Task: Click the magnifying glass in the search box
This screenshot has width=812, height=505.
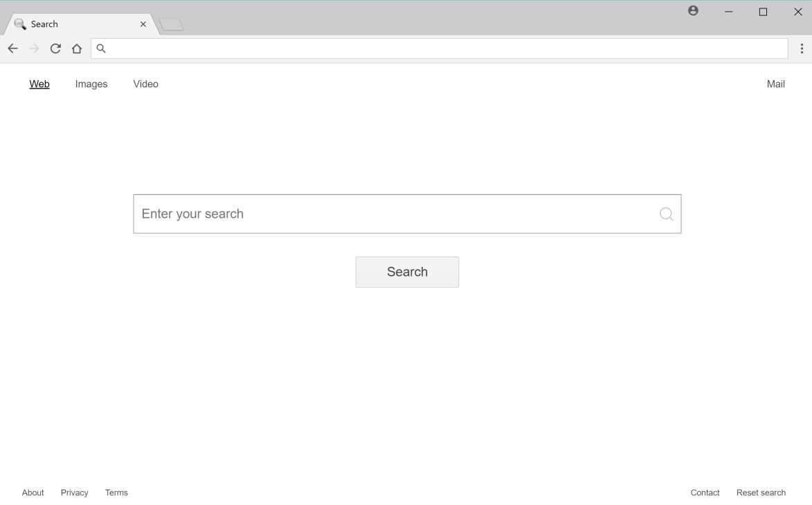Action: [665, 214]
